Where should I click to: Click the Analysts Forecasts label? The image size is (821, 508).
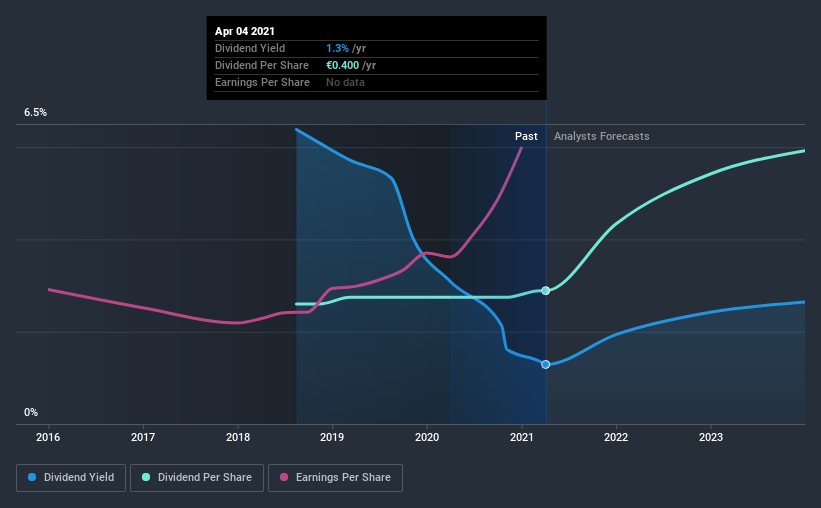click(602, 137)
